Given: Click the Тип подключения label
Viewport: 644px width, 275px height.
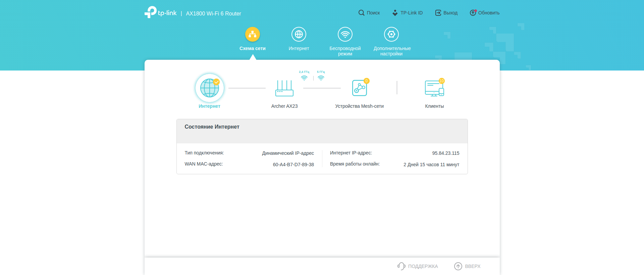Looking at the screenshot, I should click(x=204, y=153).
